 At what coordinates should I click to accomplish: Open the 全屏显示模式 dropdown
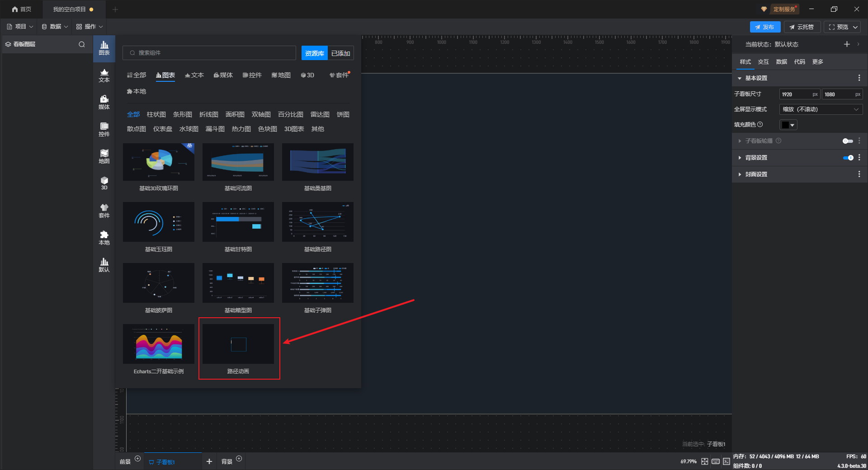[821, 109]
